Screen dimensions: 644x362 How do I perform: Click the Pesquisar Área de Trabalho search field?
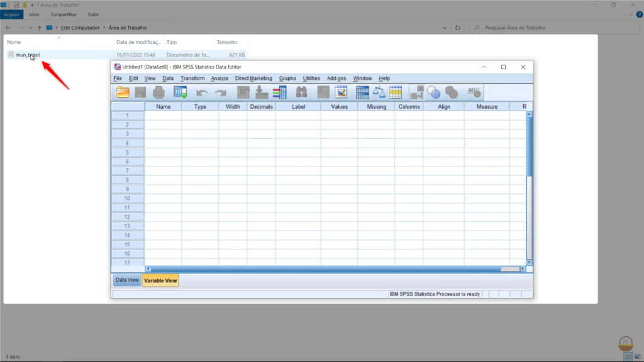(x=553, y=28)
